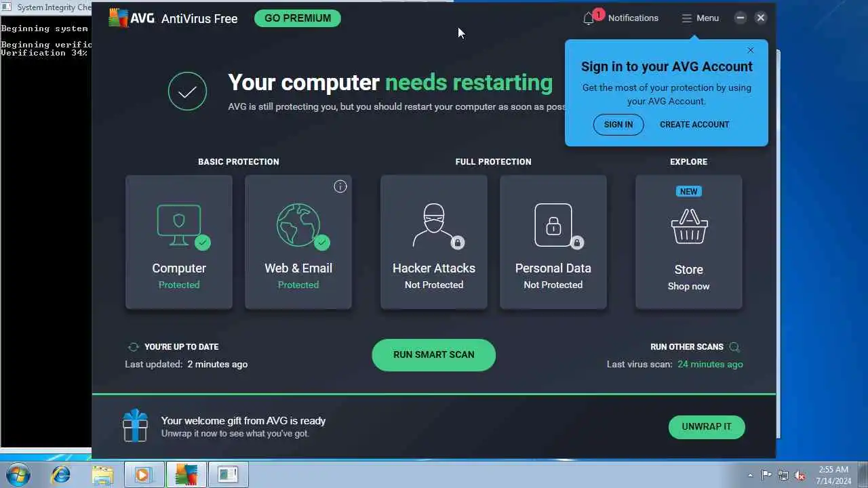Click the Computer Protected label

179,285
